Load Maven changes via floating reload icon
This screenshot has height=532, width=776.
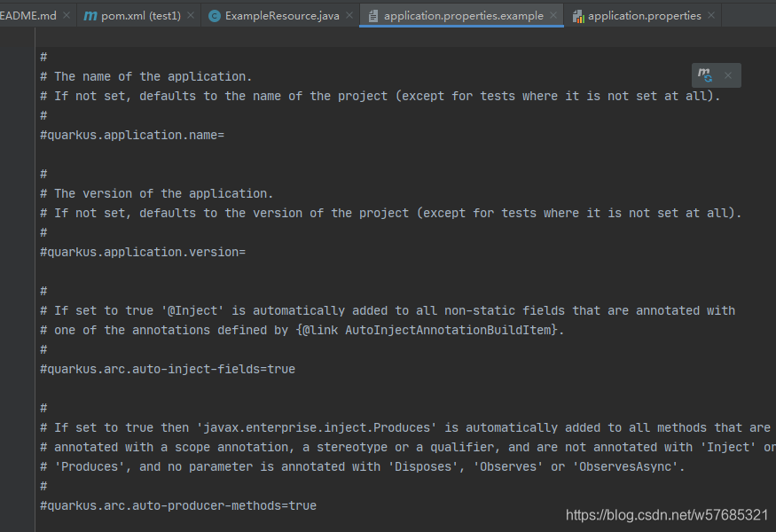click(705, 75)
